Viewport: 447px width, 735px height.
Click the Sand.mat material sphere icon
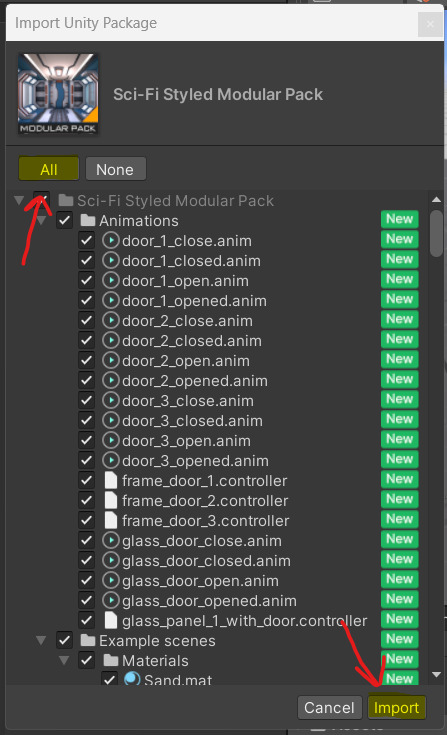pyautogui.click(x=132, y=678)
